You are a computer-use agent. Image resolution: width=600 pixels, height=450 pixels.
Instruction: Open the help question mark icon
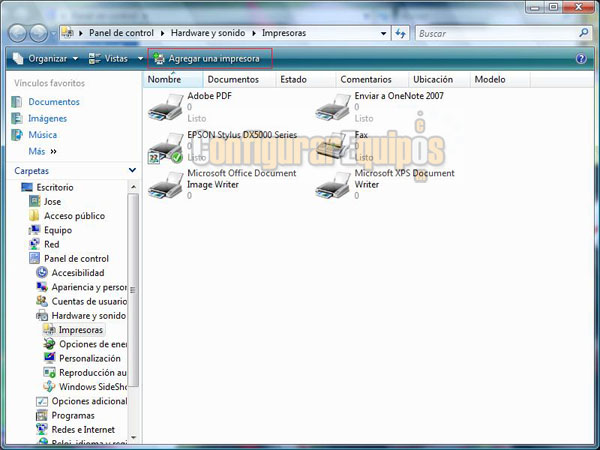581,59
